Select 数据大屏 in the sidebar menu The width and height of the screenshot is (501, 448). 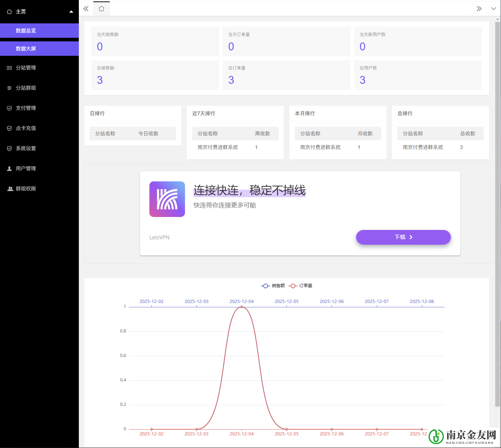click(x=25, y=48)
